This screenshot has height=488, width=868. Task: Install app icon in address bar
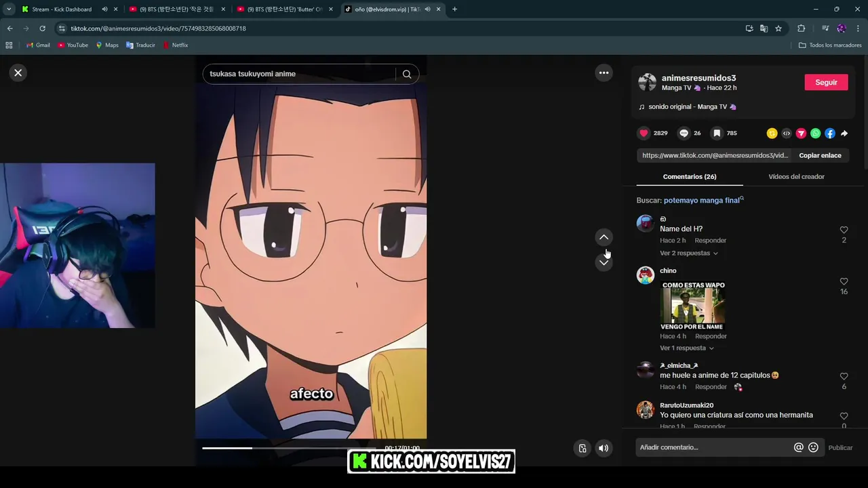pos(749,28)
